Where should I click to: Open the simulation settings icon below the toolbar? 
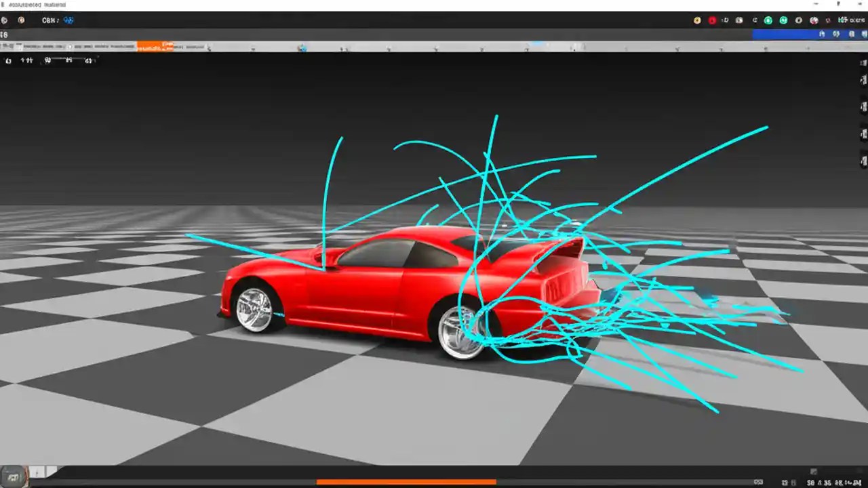click(x=8, y=60)
